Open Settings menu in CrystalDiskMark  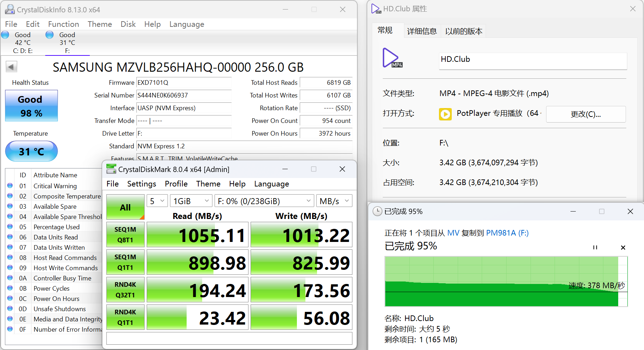tap(142, 184)
